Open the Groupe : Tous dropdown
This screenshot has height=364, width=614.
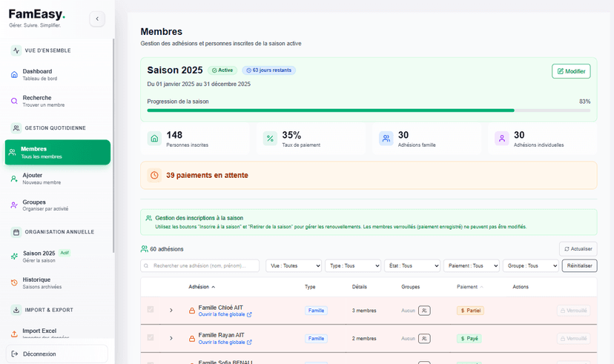click(x=531, y=265)
